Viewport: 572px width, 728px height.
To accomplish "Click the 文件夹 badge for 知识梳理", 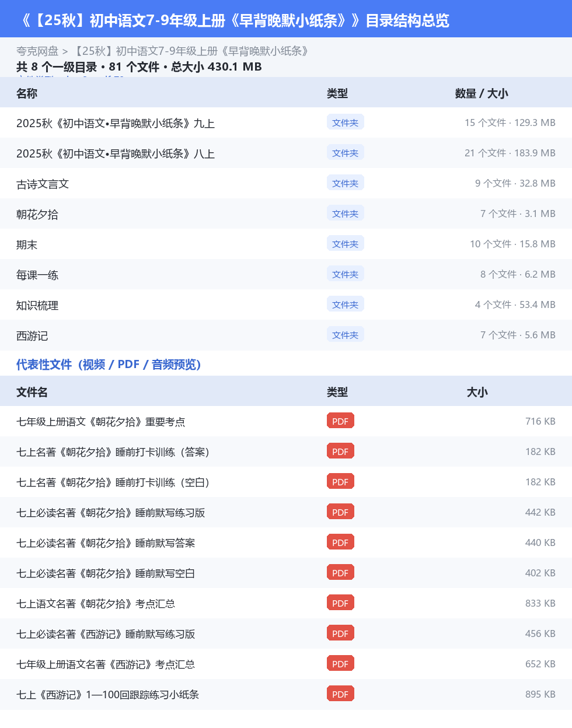I will click(x=346, y=304).
